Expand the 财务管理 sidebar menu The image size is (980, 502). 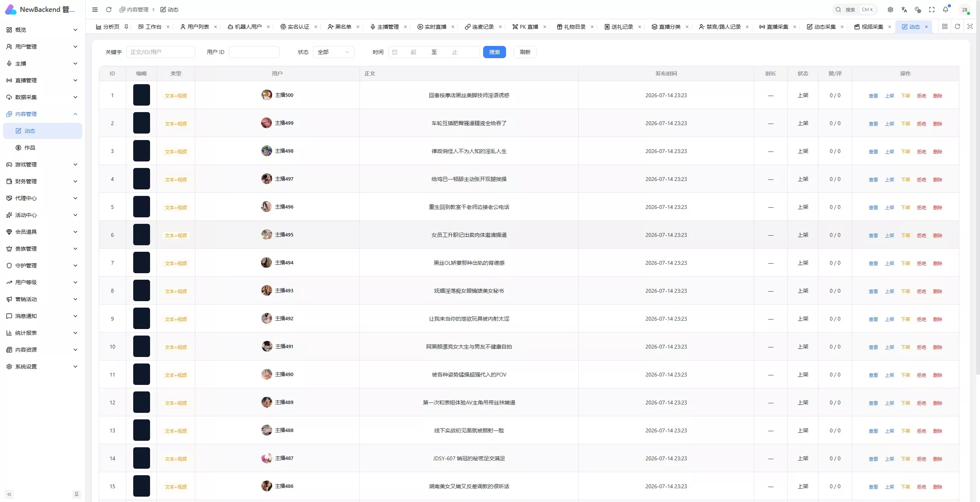[42, 181]
